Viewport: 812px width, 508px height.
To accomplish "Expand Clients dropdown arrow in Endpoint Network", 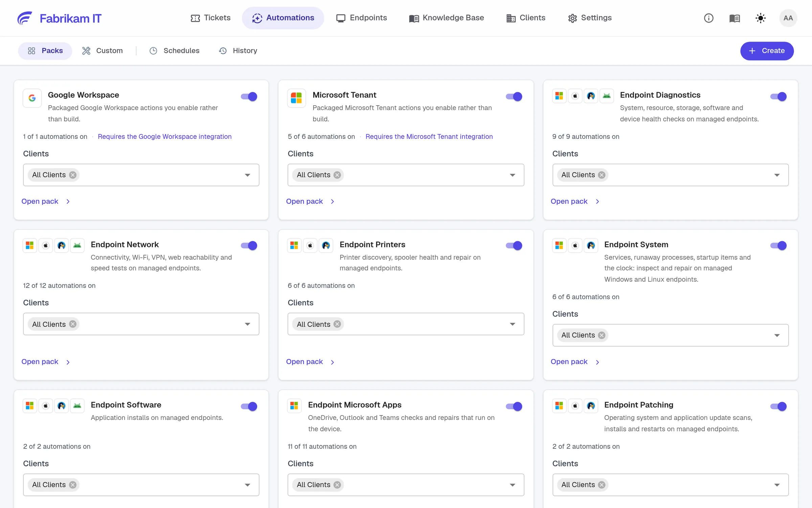I will (248, 324).
